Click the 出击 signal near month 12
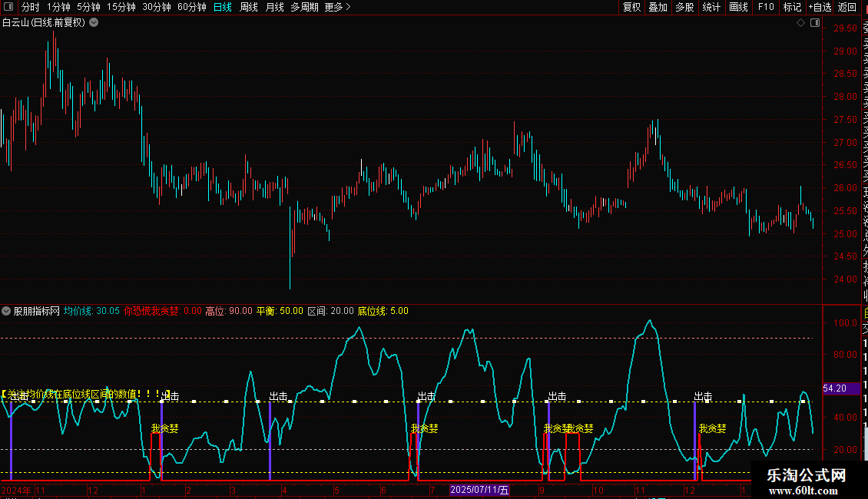 [x=703, y=396]
